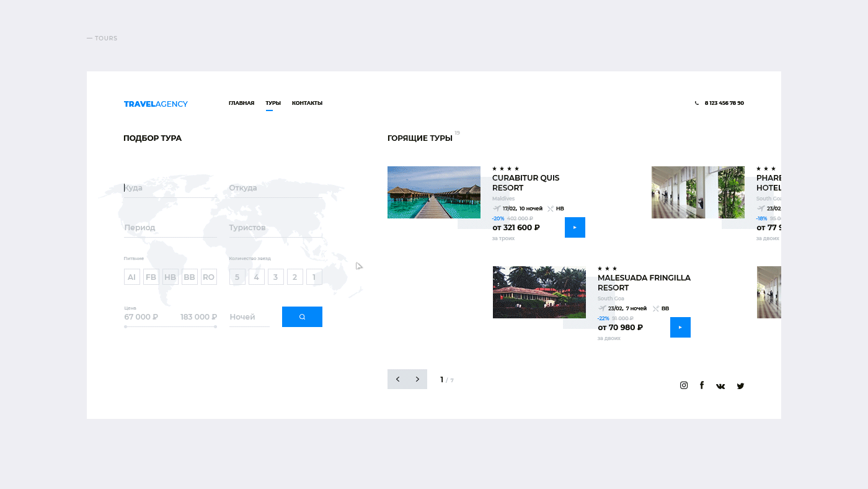868x489 pixels.
Task: Click the right handle of price slider
Action: click(x=216, y=326)
